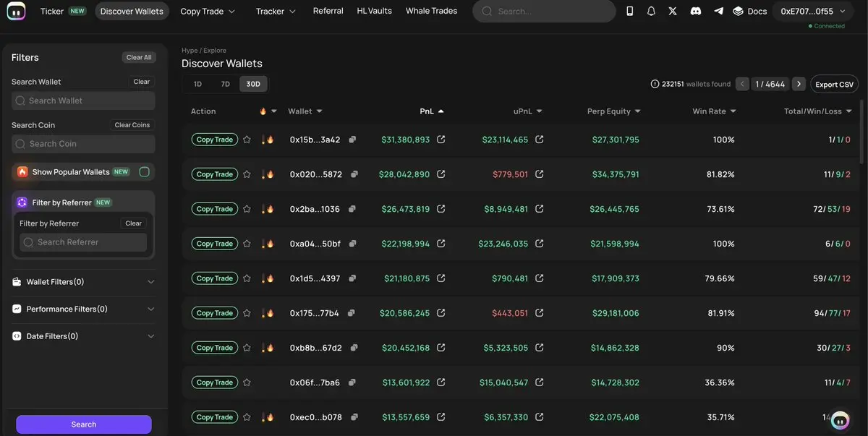Sort by the Wallet column

[x=305, y=111]
